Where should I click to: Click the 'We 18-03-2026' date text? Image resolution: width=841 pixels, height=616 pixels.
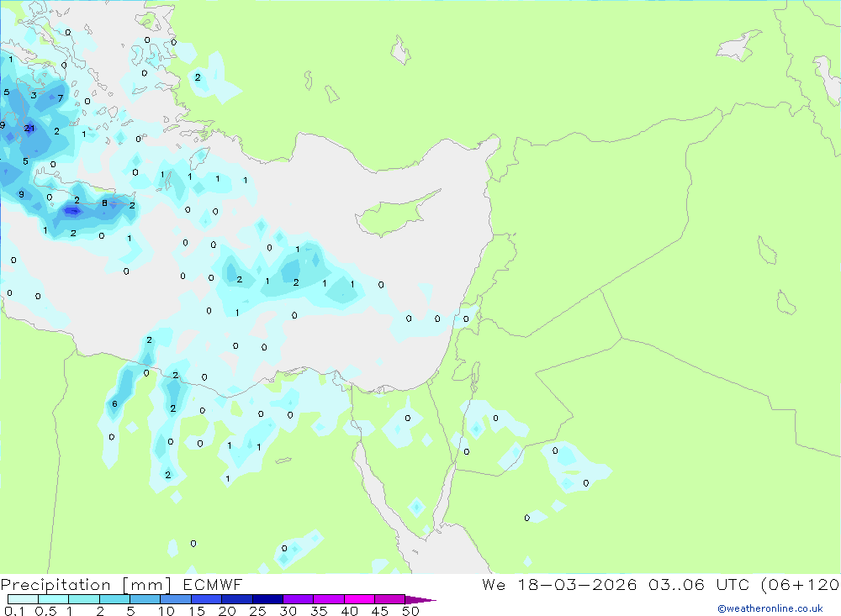tap(559, 585)
